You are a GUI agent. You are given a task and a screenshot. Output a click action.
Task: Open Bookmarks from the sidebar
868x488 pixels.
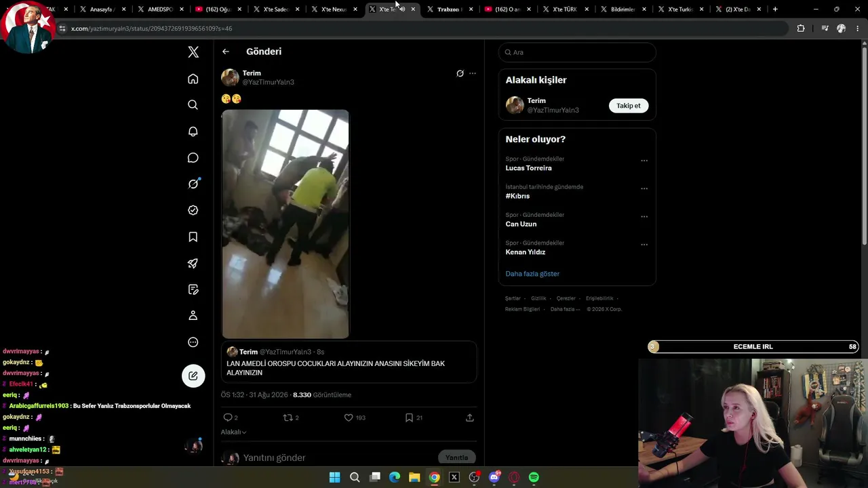193,237
